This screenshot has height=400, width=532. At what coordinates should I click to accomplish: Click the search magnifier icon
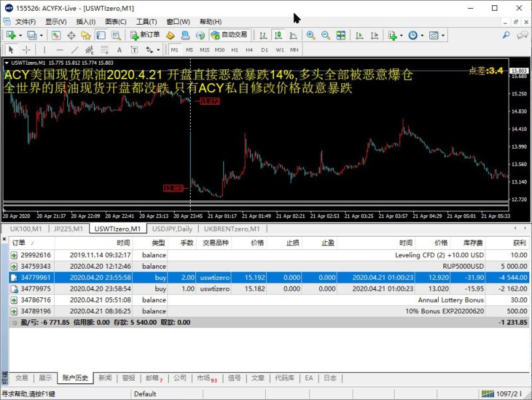pyautogui.click(x=506, y=35)
